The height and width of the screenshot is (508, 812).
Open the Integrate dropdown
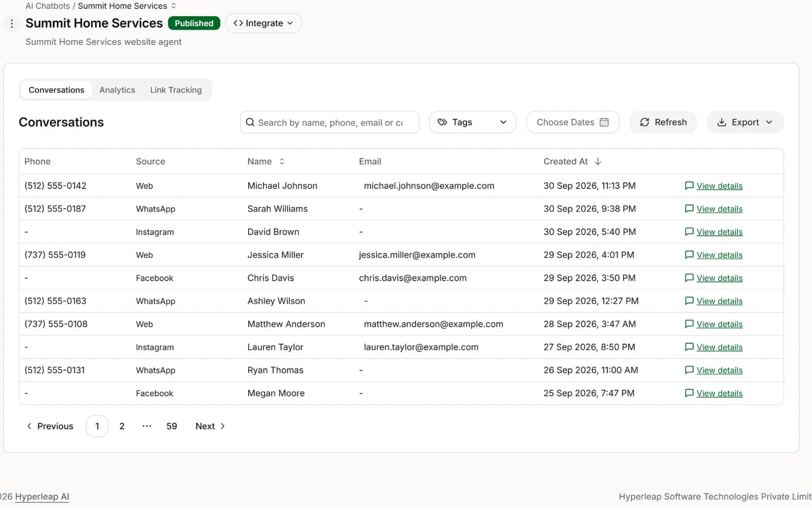pyautogui.click(x=263, y=23)
